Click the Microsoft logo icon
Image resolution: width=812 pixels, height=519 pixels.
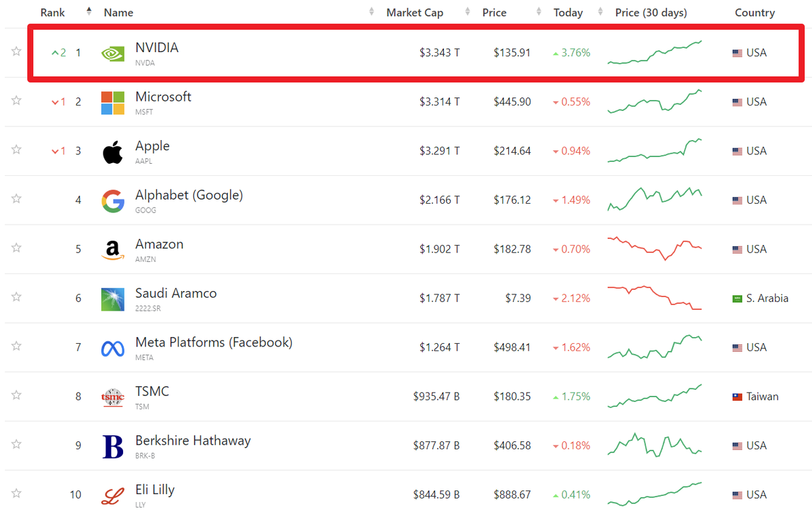[x=113, y=103]
